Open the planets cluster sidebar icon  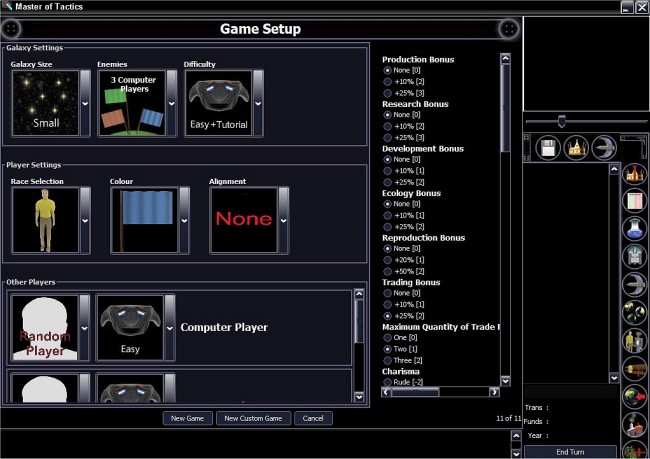(634, 312)
